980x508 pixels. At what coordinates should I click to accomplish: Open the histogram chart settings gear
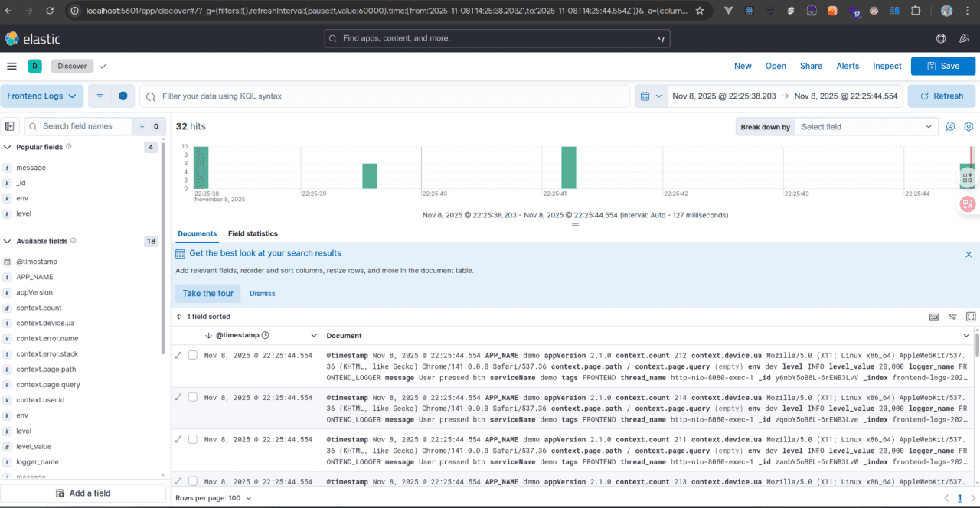tap(969, 127)
